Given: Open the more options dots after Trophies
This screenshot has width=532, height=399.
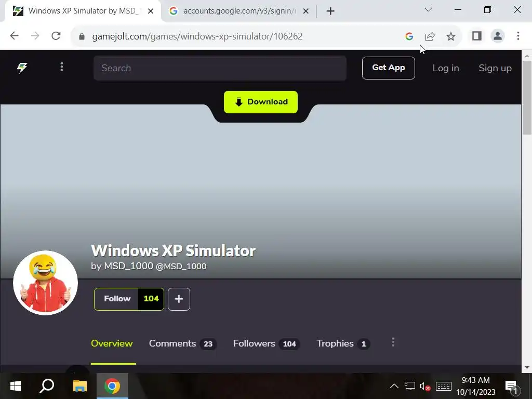Looking at the screenshot, I should pyautogui.click(x=393, y=342).
